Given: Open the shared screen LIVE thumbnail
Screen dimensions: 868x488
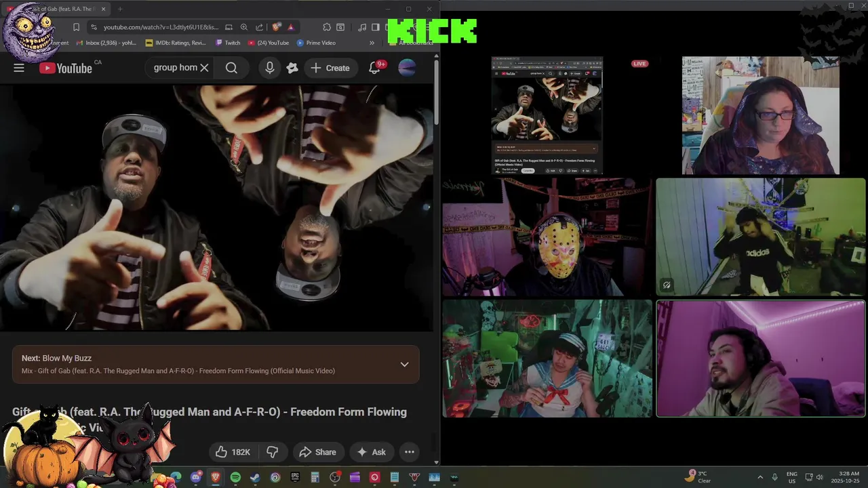Looking at the screenshot, I should (547, 116).
